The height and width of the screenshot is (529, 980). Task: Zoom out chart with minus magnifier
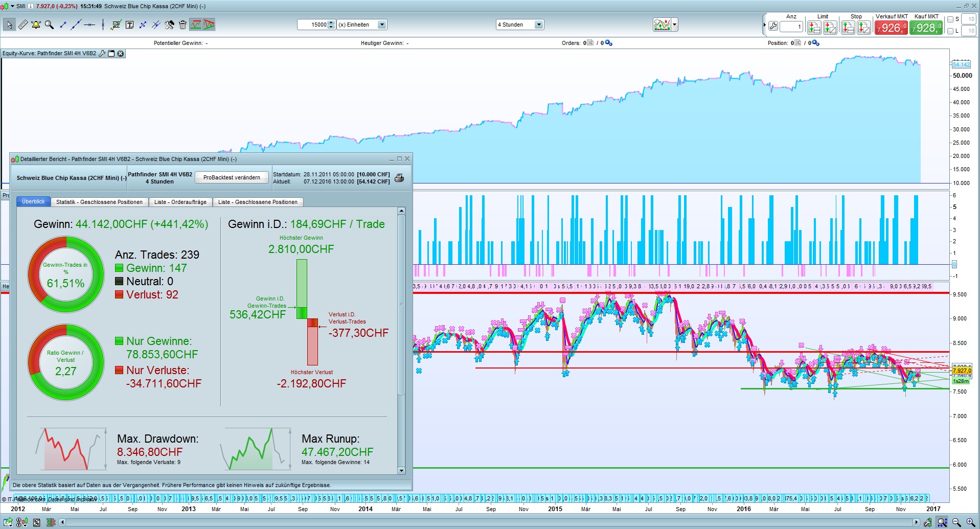point(956,522)
